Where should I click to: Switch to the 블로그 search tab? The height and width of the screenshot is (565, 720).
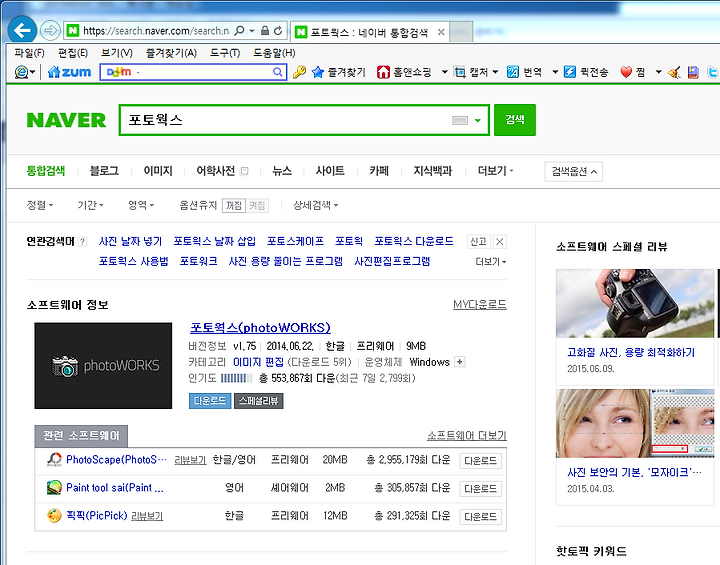point(104,171)
